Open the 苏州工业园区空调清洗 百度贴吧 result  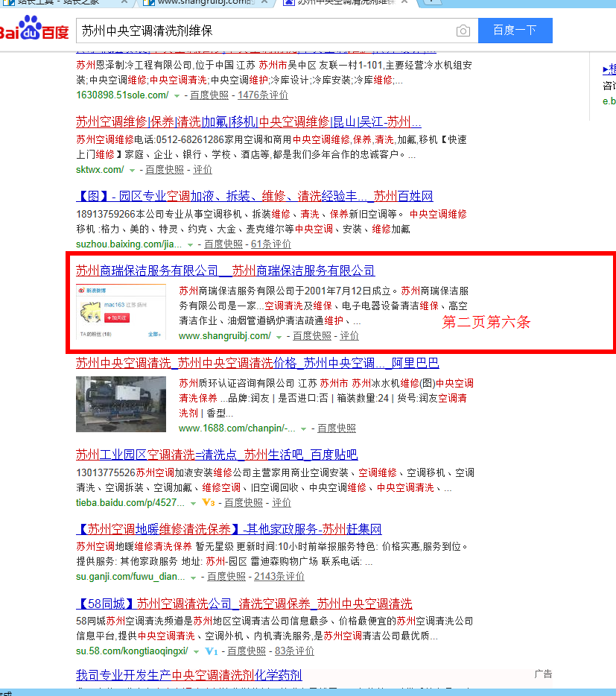click(x=217, y=455)
